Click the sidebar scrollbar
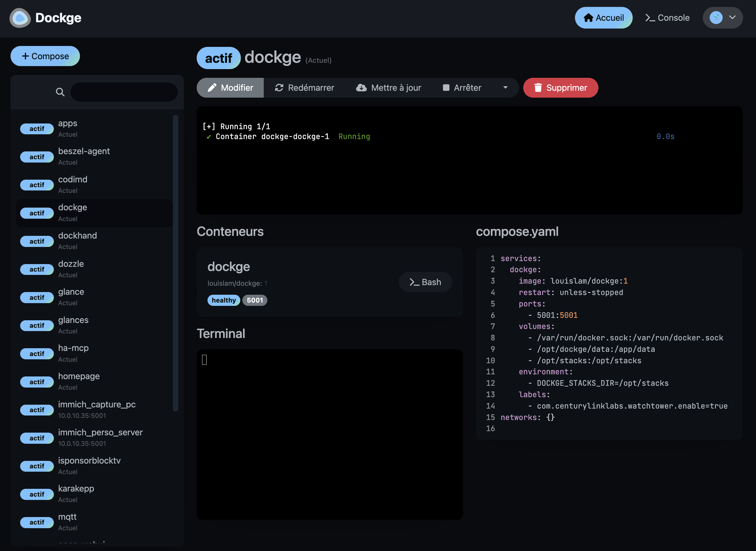Image resolution: width=756 pixels, height=551 pixels. (x=176, y=260)
